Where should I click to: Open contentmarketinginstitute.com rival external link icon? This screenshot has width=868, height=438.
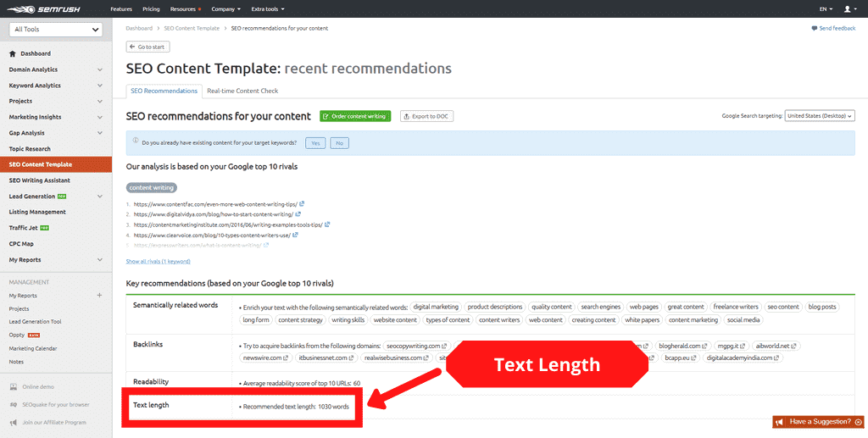pyautogui.click(x=327, y=225)
